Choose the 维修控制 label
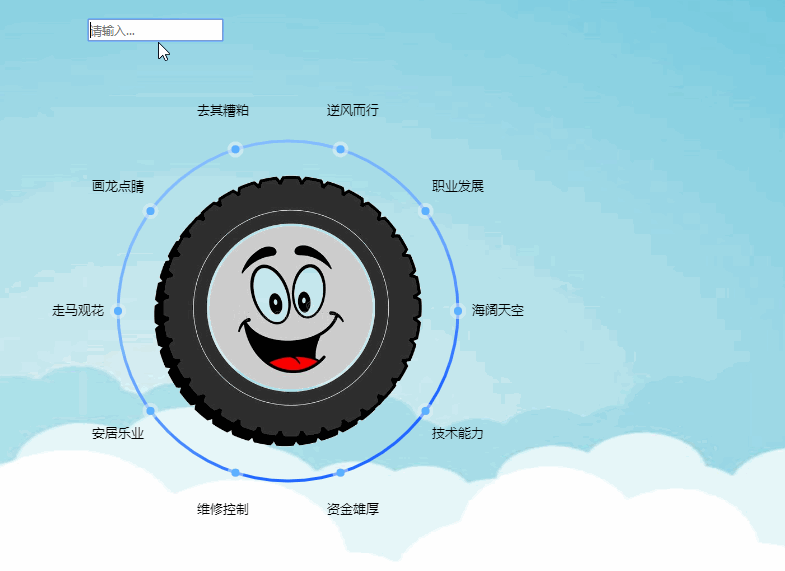 point(222,509)
